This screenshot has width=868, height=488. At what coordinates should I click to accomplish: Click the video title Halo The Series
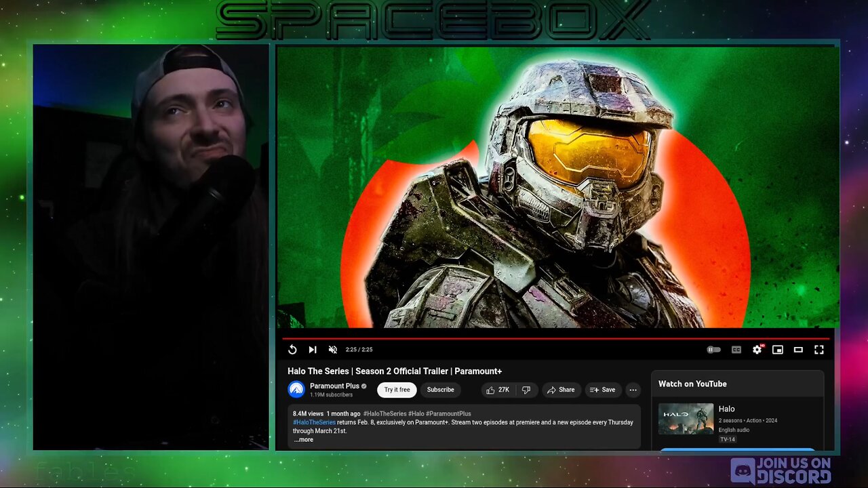click(x=395, y=371)
